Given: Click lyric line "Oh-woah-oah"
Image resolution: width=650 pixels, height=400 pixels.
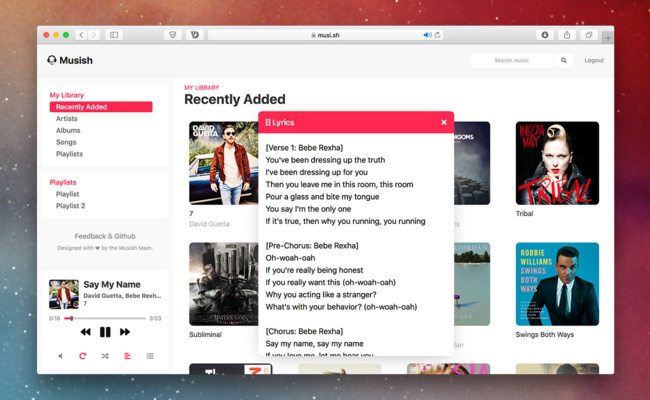Looking at the screenshot, I should point(290,258).
